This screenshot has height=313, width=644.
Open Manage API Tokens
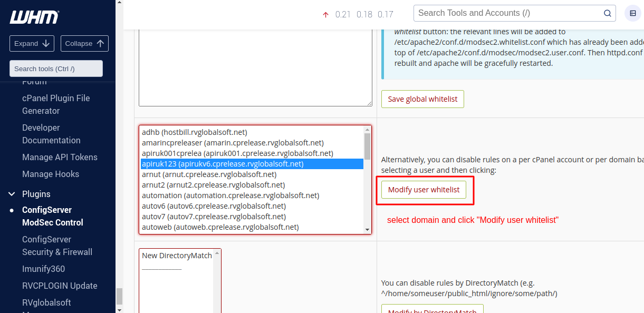[x=60, y=157]
